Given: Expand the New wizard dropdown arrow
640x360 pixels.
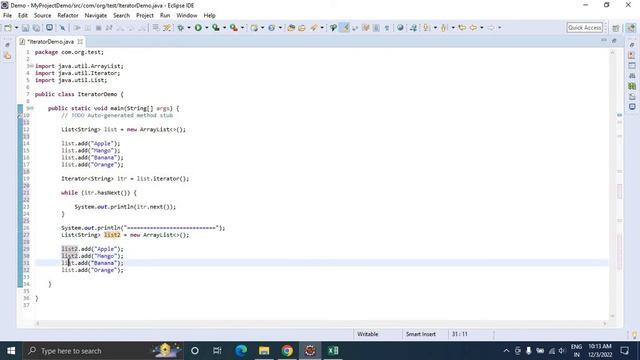Looking at the screenshot, I should pyautogui.click(x=16, y=28).
